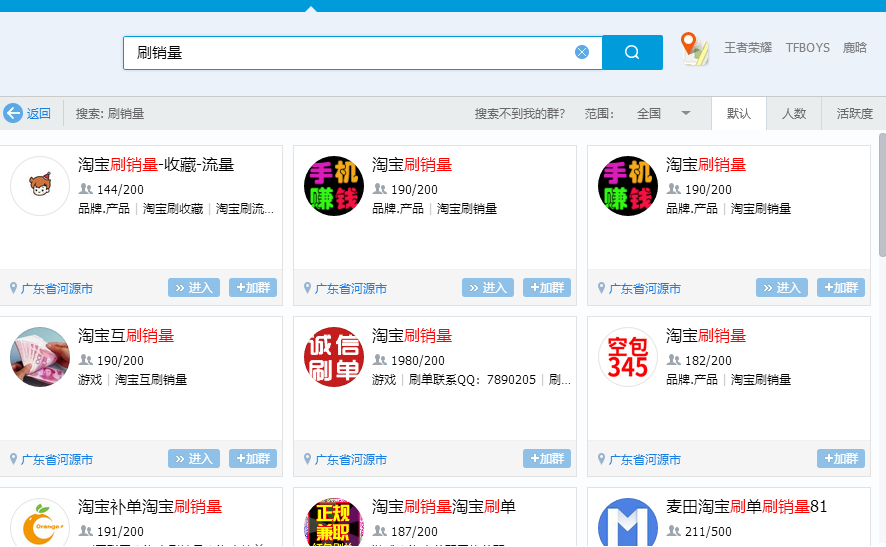Click 进入 on 淘宝互刷销量 card

point(194,458)
